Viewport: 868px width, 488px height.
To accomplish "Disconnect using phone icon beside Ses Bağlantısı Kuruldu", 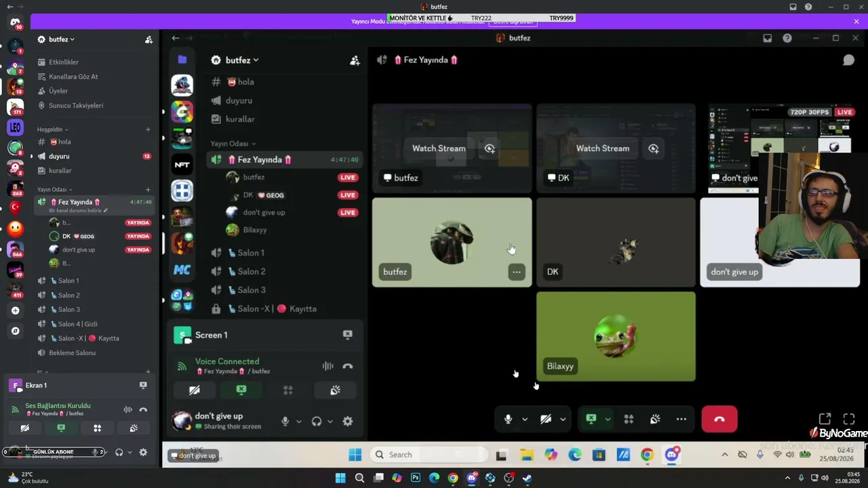I will click(x=143, y=409).
